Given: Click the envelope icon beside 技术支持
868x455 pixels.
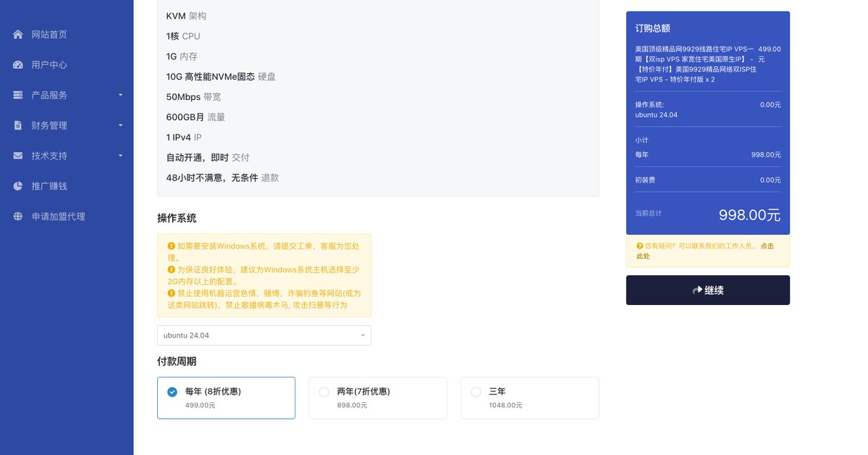Looking at the screenshot, I should [x=17, y=156].
